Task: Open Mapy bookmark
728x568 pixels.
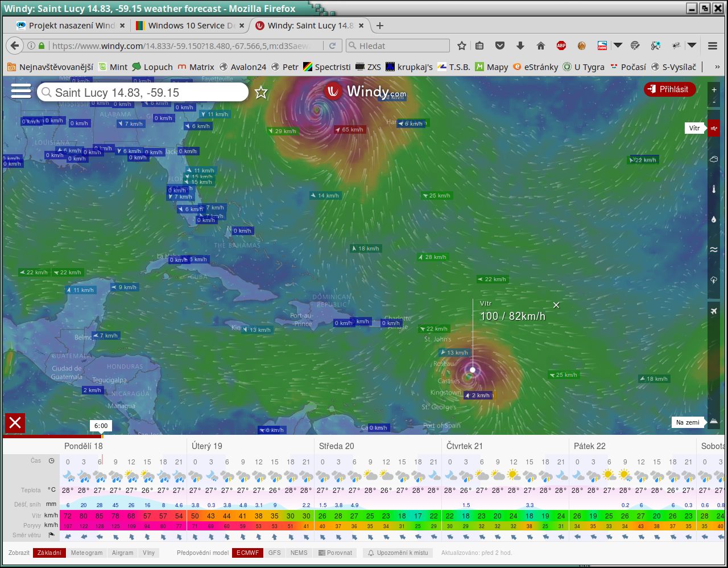Action: (x=491, y=67)
